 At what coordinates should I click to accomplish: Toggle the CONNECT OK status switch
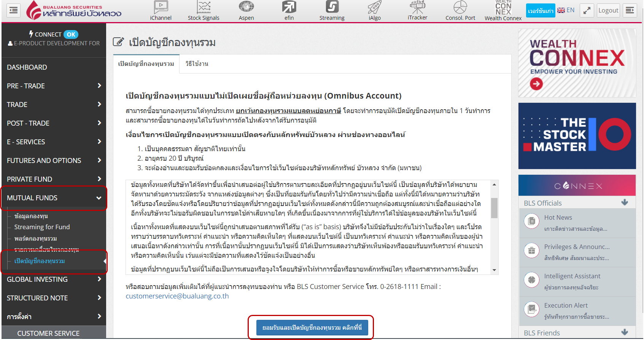tap(71, 35)
